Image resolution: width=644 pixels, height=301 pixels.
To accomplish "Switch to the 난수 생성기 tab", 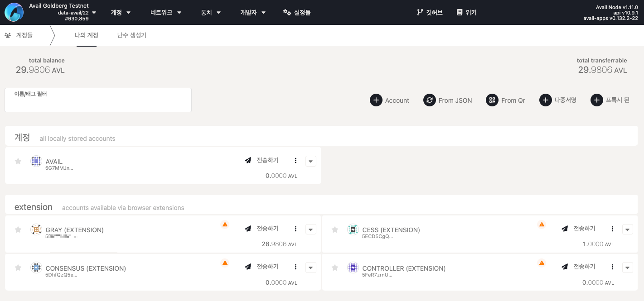I will click(x=131, y=35).
